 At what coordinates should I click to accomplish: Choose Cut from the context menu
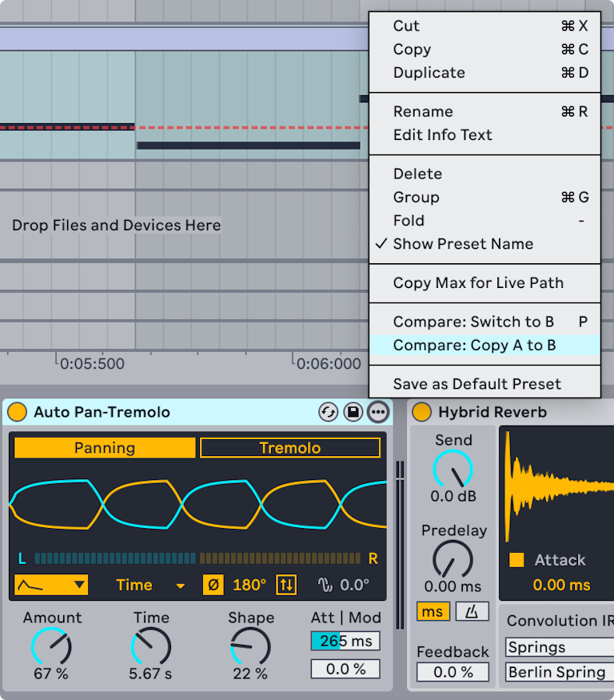click(484, 26)
